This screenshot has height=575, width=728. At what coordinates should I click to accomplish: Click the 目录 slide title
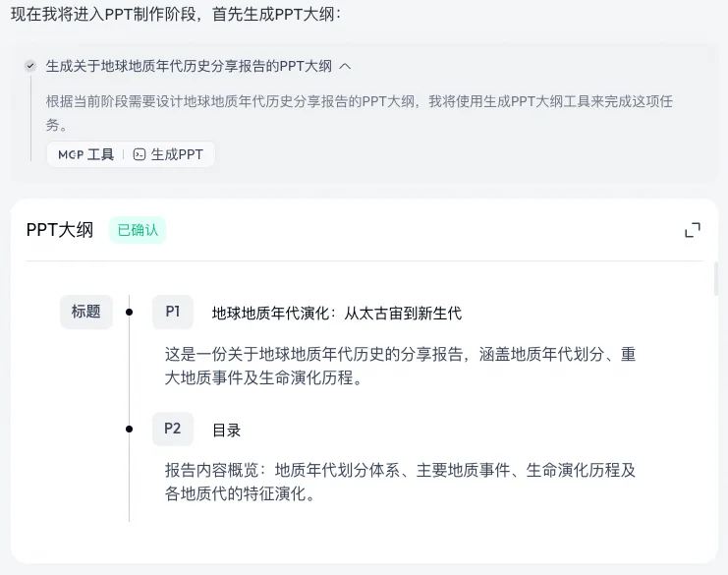click(x=227, y=431)
